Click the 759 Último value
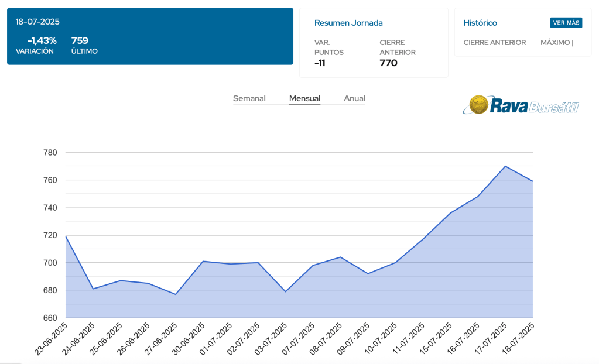The width and height of the screenshot is (599, 364). point(80,40)
